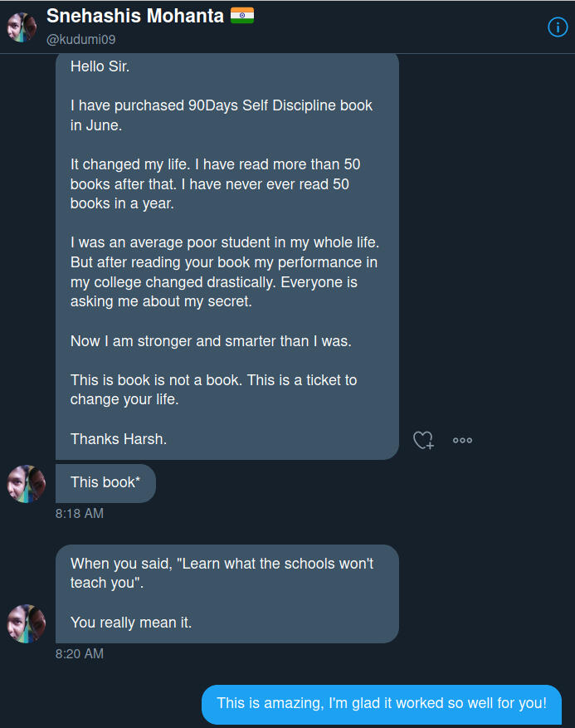Click the "Thanks Harsh." line
This screenshot has width=575, height=728.
119,439
